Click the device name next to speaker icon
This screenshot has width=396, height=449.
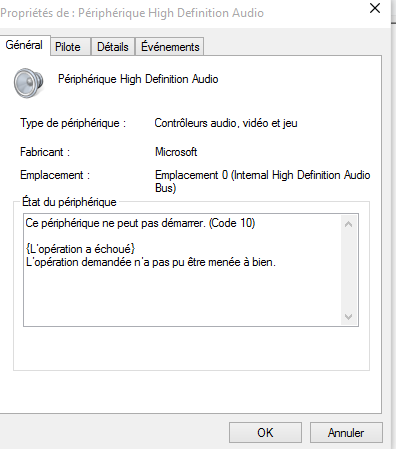pyautogui.click(x=138, y=79)
